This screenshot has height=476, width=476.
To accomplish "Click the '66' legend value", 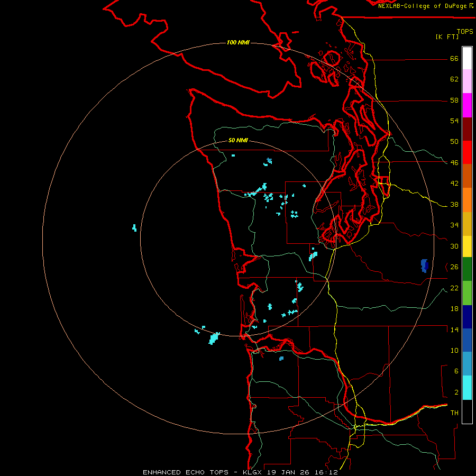I will (454, 59).
